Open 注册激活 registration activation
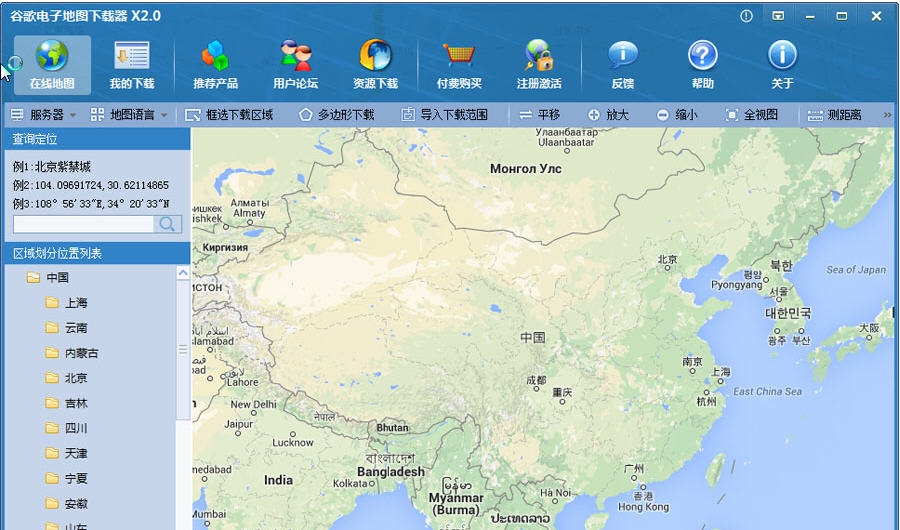This screenshot has height=530, width=900. tap(539, 65)
